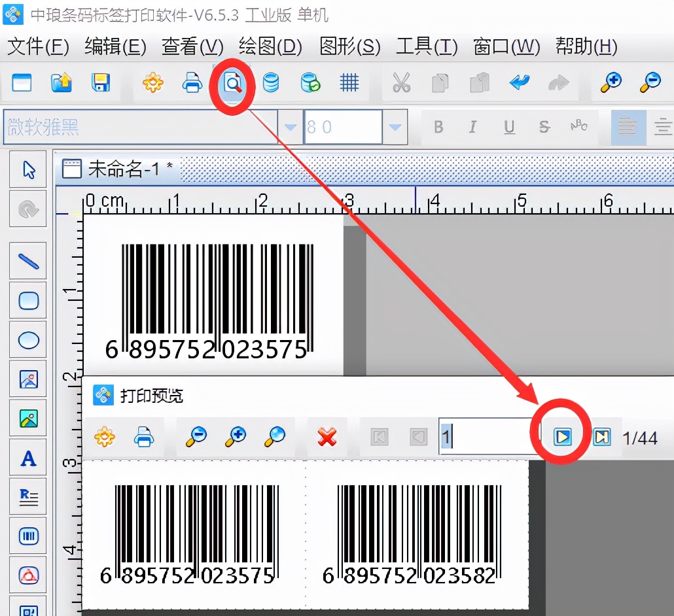The height and width of the screenshot is (616, 674).
Task: Expand the font name dropdown arrow
Action: click(291, 127)
